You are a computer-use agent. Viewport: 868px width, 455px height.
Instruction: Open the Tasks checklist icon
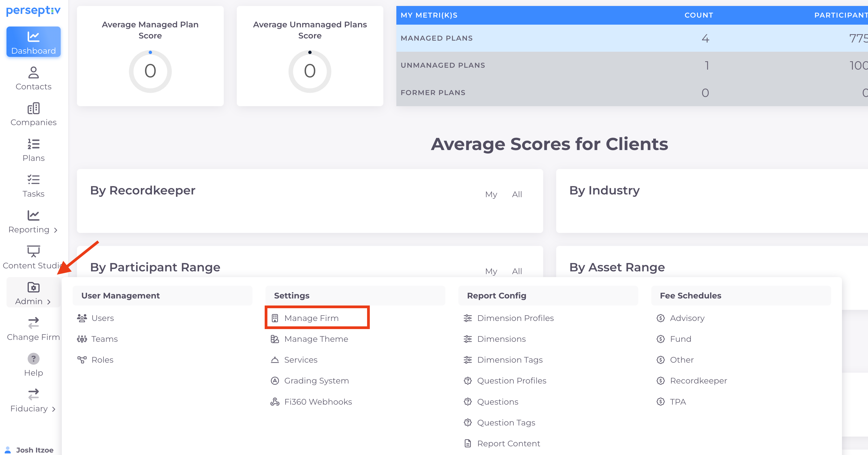coord(33,180)
